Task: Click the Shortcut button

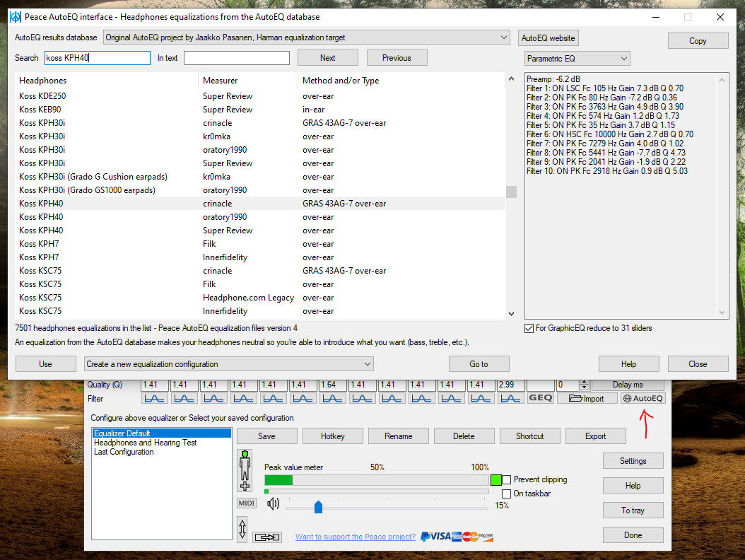Action: point(529,436)
